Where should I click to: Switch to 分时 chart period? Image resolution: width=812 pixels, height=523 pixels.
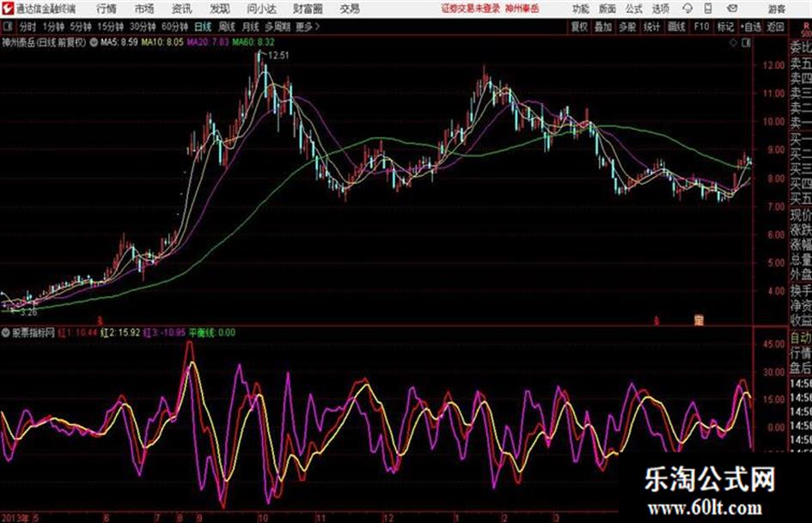(27, 27)
